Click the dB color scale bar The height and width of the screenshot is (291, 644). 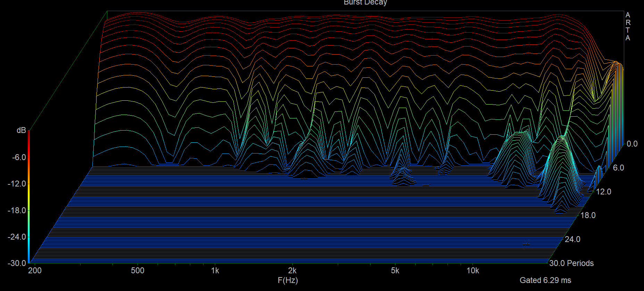point(29,196)
